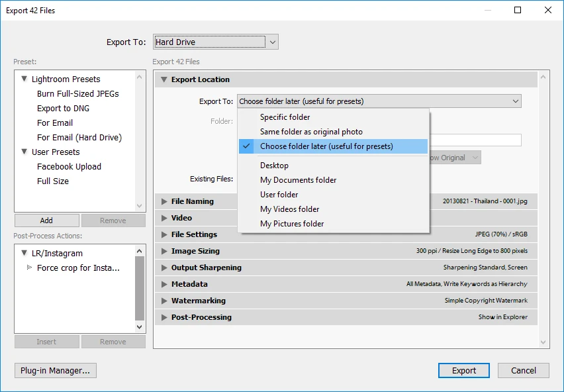564x392 pixels.
Task: Collapse the Lightroom Presets group
Action: click(24, 79)
